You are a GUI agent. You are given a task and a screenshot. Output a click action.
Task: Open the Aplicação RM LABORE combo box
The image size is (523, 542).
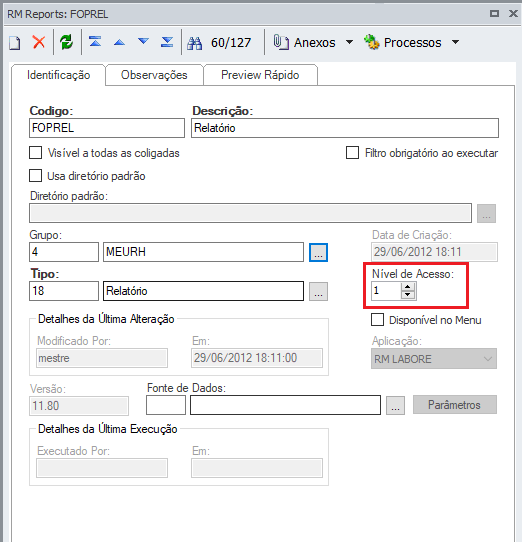[434, 359]
